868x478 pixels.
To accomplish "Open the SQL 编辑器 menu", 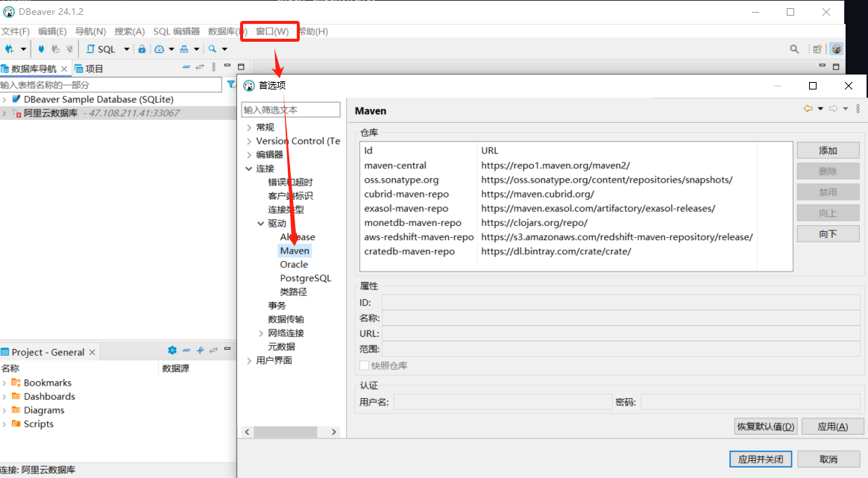I will click(x=177, y=31).
